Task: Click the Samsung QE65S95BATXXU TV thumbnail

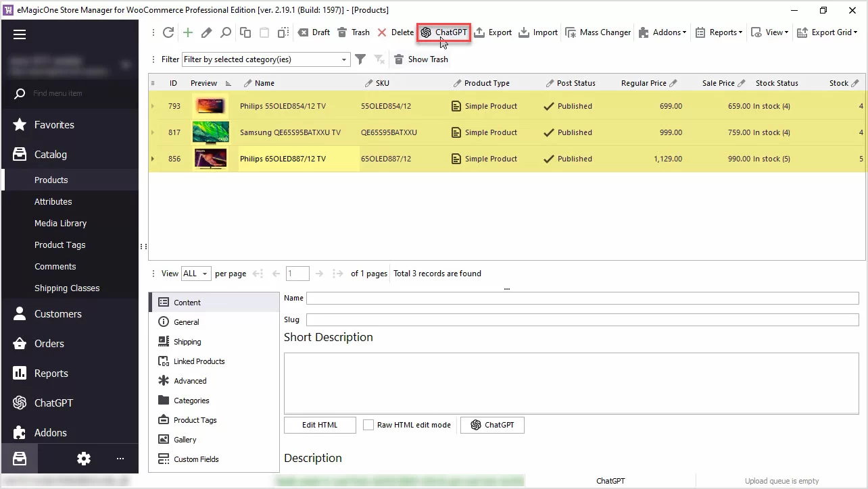Action: (x=210, y=132)
